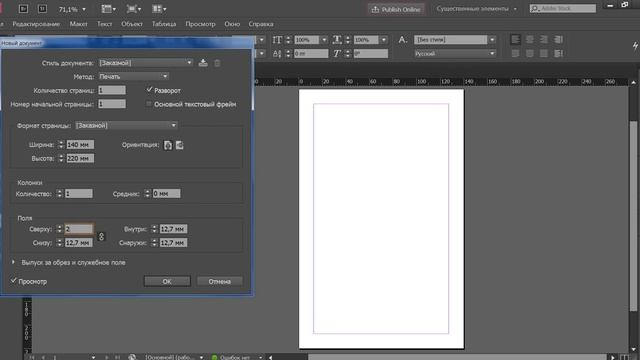Delete the document preset trash icon

(x=217, y=63)
